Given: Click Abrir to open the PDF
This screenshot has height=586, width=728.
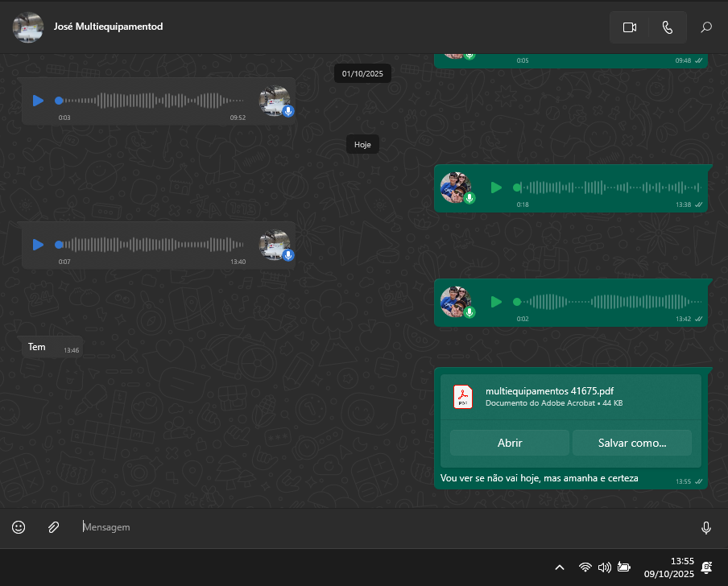Looking at the screenshot, I should pos(509,443).
